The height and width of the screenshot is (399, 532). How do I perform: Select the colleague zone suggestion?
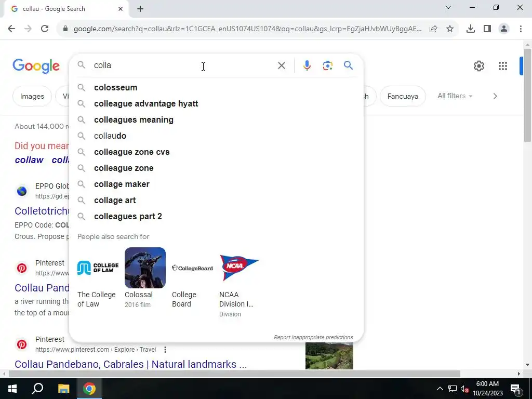click(216, 168)
